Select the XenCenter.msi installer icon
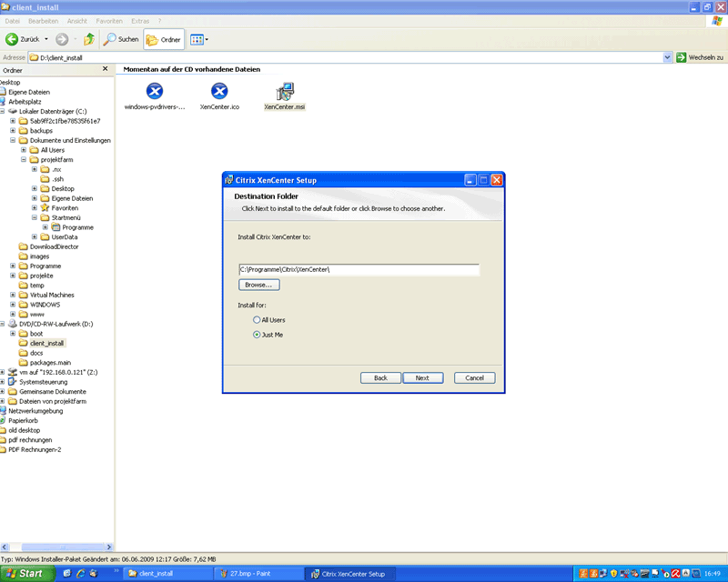Viewport: 728px width, 582px height. (285, 91)
